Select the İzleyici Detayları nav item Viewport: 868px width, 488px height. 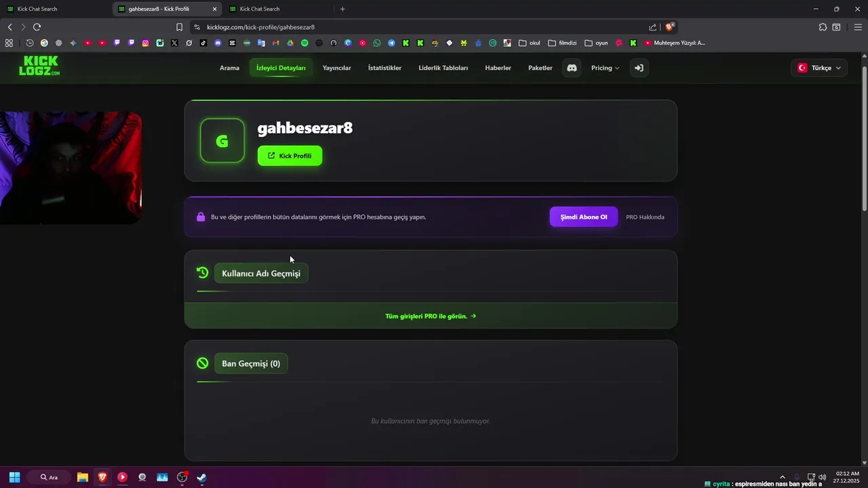(281, 68)
